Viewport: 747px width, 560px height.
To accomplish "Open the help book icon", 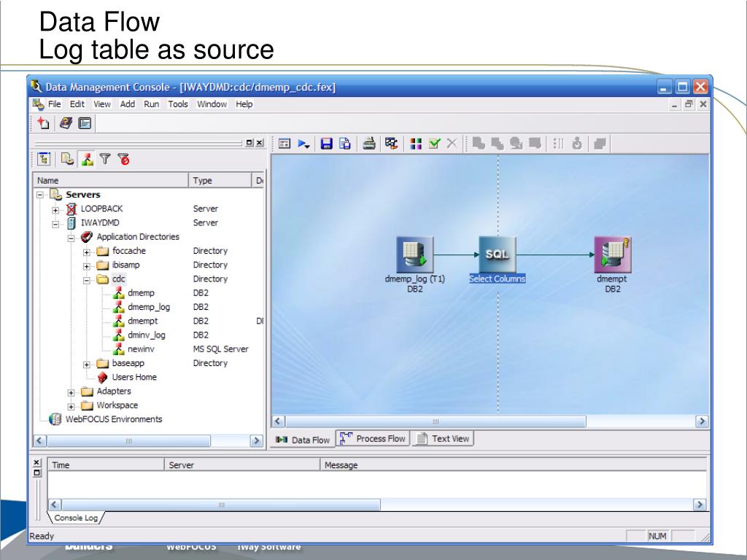I will coord(65,123).
